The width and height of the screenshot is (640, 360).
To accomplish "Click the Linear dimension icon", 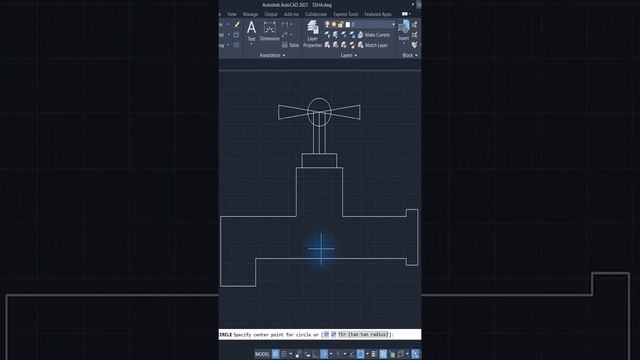I will click(x=284, y=24).
